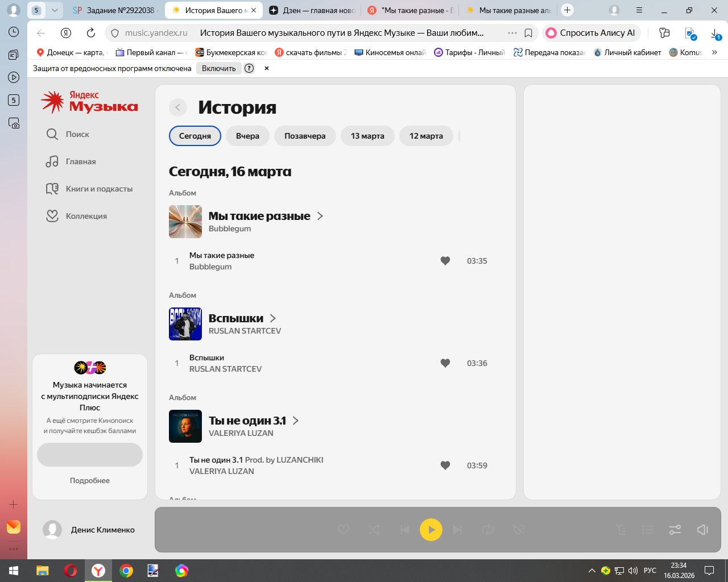Open artist RUSLAN STARTCEV under album title
This screenshot has height=582, width=728.
[245, 331]
